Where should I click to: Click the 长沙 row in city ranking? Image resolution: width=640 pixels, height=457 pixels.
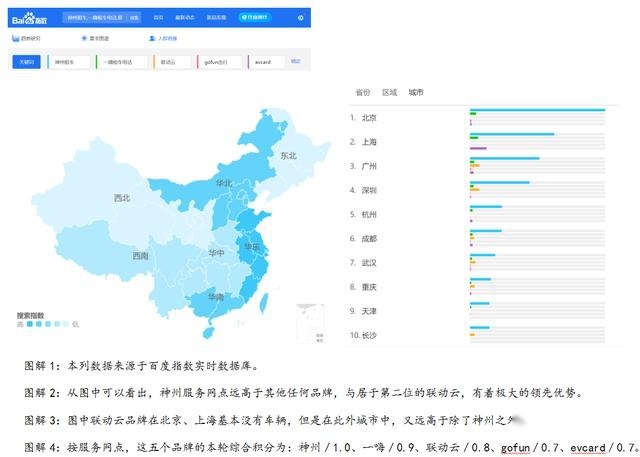478,335
